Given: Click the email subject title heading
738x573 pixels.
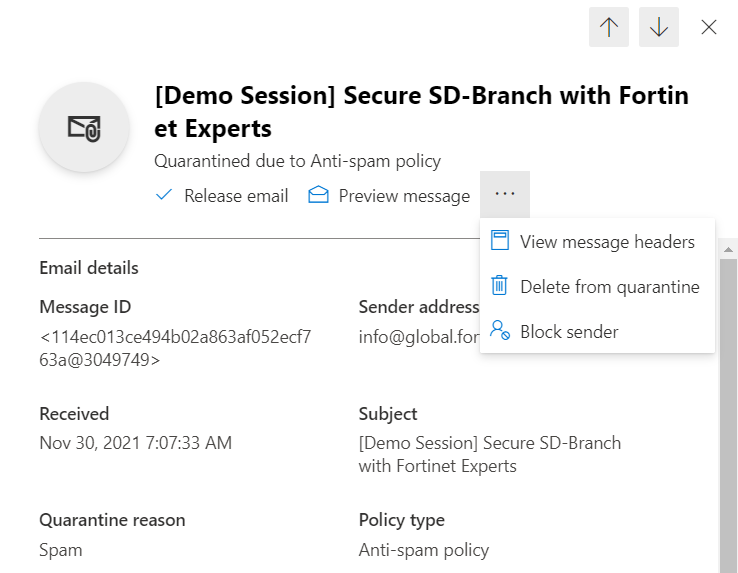Looking at the screenshot, I should tap(421, 112).
